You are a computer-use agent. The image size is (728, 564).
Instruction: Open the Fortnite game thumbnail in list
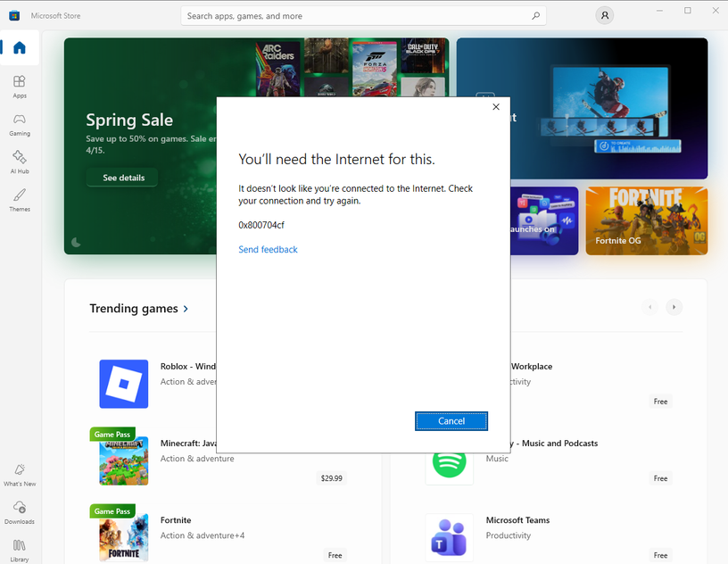(x=123, y=537)
